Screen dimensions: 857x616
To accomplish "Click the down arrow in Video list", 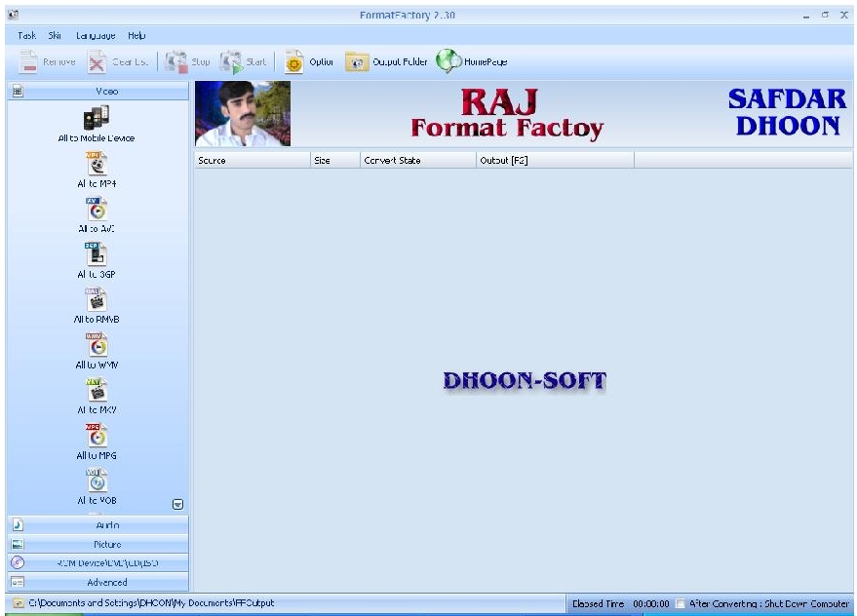I will pyautogui.click(x=177, y=504).
